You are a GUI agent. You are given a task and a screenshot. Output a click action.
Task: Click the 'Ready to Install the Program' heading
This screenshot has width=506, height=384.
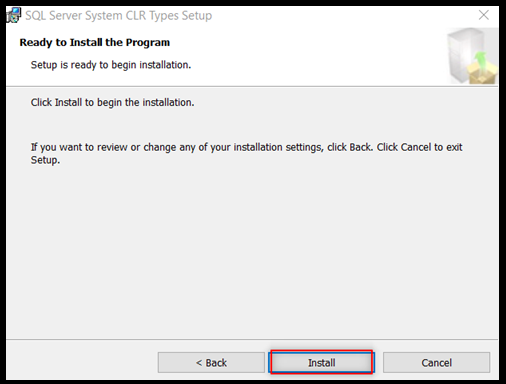[x=95, y=43]
